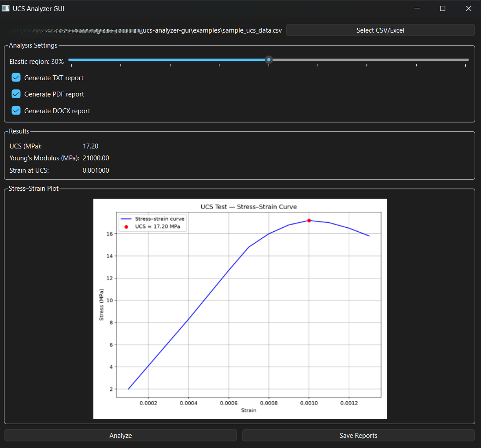Click the y-axis tick label 16
The width and height of the screenshot is (481, 448).
110,234
